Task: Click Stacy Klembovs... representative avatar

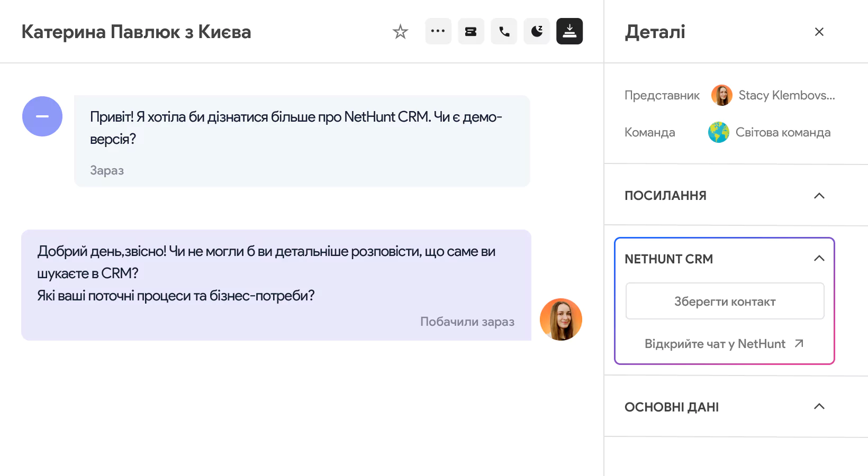Action: pyautogui.click(x=722, y=95)
